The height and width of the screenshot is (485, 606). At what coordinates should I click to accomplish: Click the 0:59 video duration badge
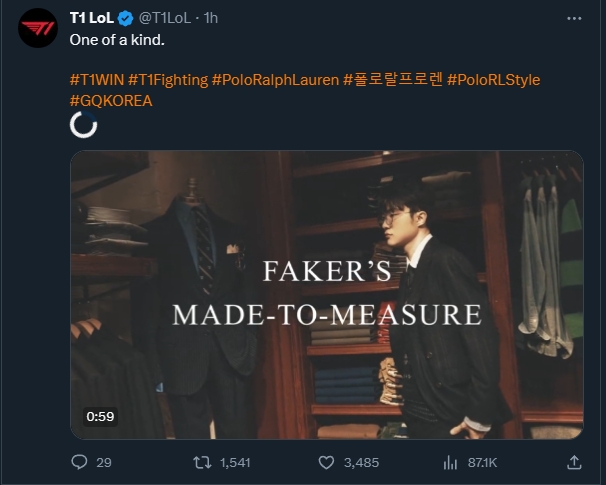100,415
